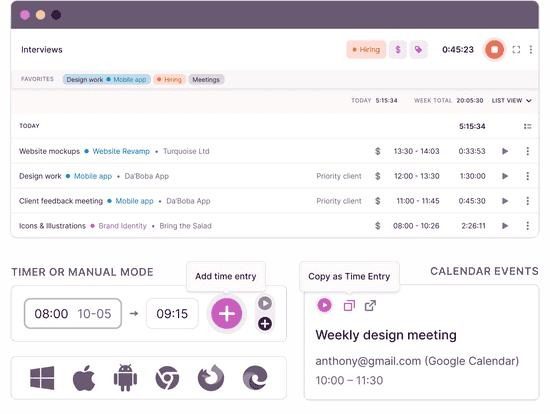Viewport: 550px width, 414px height.
Task: Edit the 09:15 end time field
Action: point(172,314)
